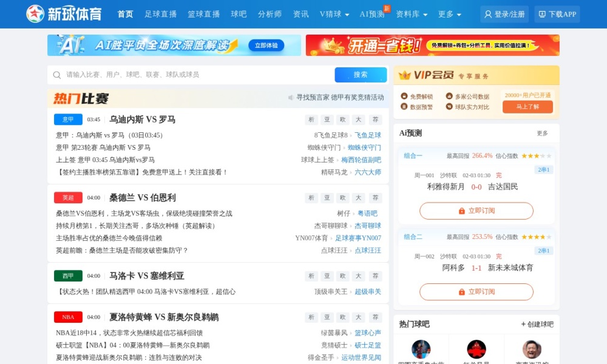
Task: Click the speaker icon next to 寻找预言家
Action: coord(291,96)
